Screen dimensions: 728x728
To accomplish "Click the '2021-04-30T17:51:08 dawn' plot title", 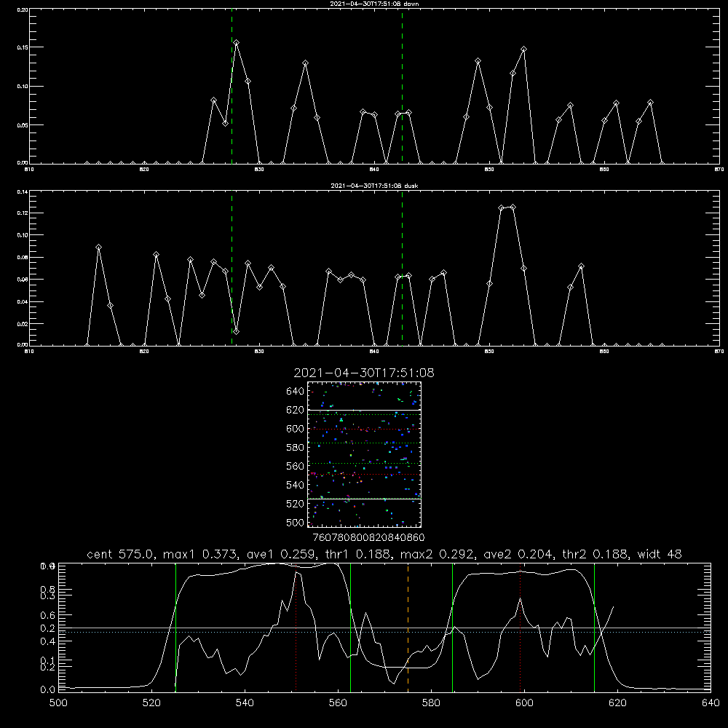I will pos(374,4).
